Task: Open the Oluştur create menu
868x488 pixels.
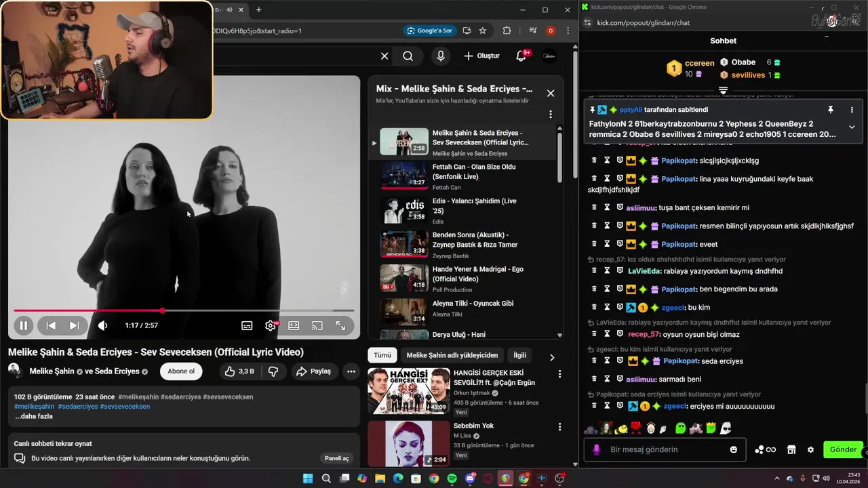Action: click(481, 56)
